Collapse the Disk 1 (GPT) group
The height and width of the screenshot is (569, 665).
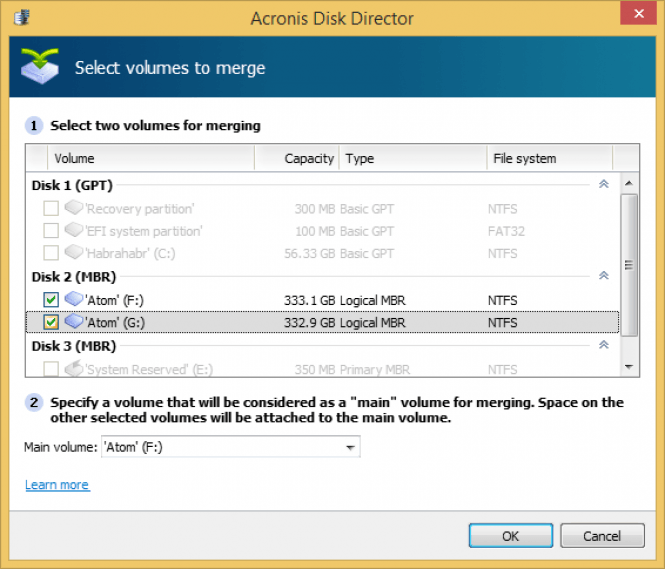[604, 184]
